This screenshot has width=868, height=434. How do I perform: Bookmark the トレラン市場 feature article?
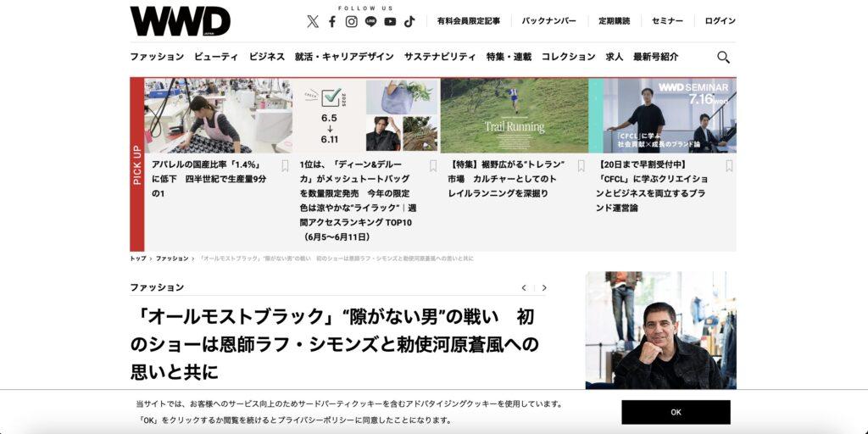coord(581,165)
